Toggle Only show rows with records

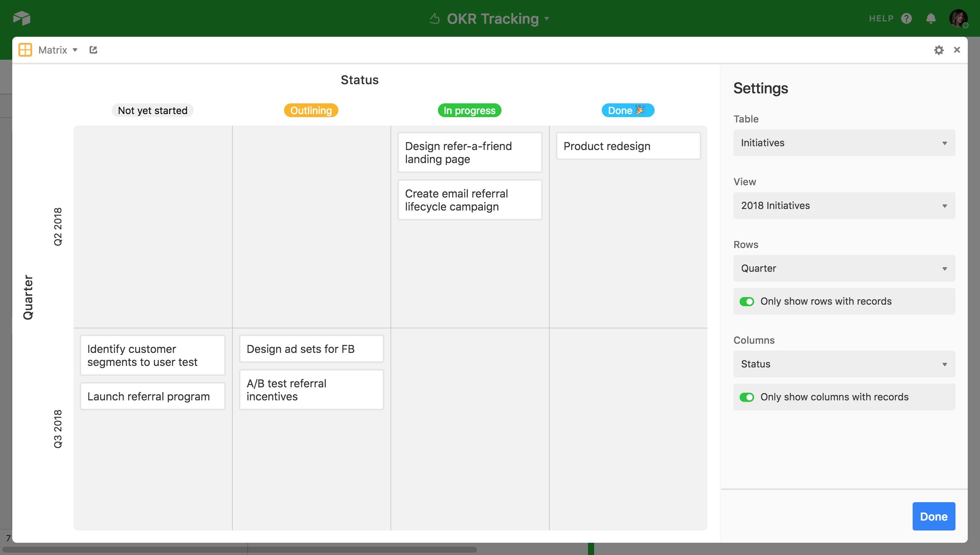coord(747,302)
